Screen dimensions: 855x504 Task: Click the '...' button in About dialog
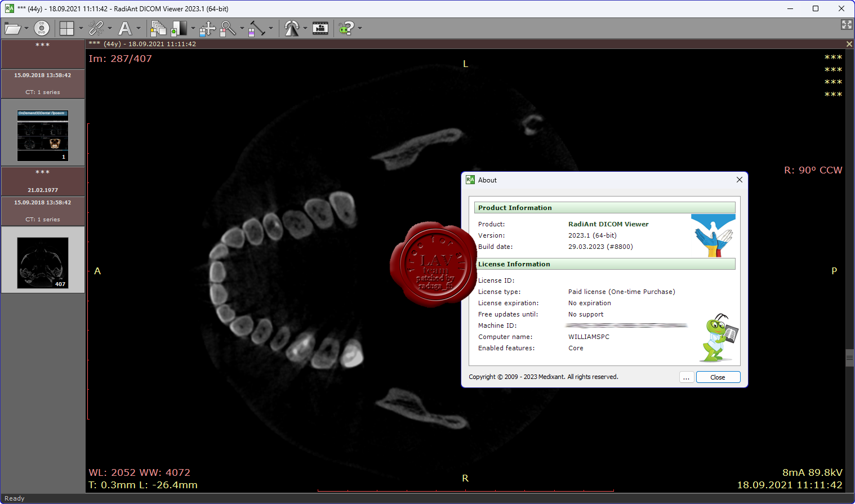686,377
